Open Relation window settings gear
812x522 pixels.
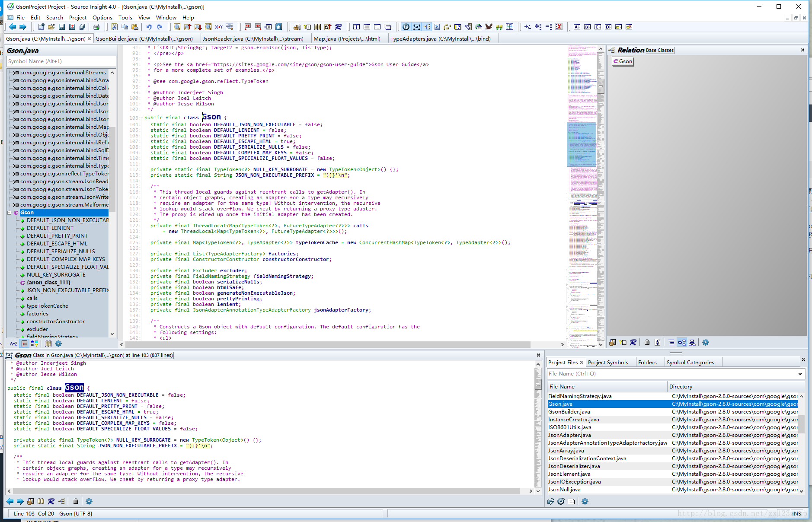705,342
